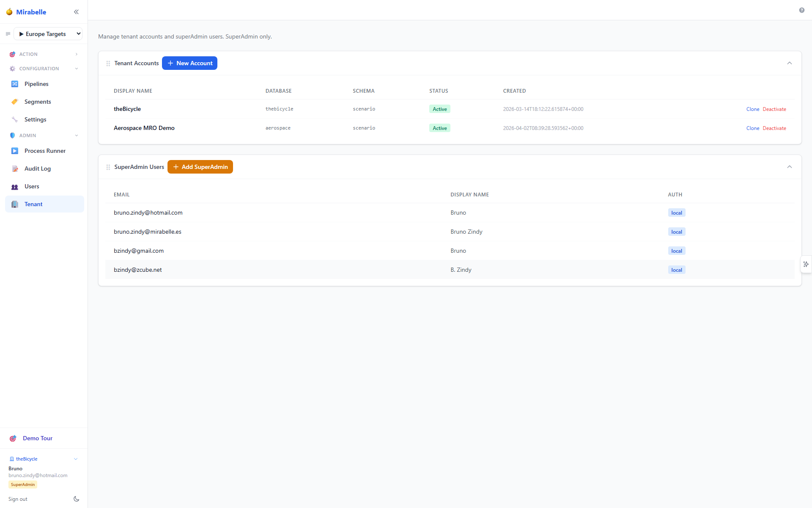Go to the Users page
Image resolution: width=812 pixels, height=508 pixels.
click(44, 186)
